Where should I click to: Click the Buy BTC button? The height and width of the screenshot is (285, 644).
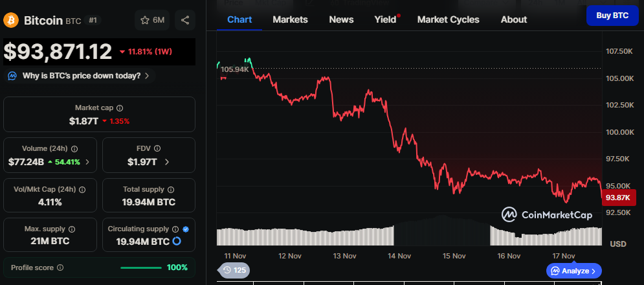pyautogui.click(x=612, y=15)
